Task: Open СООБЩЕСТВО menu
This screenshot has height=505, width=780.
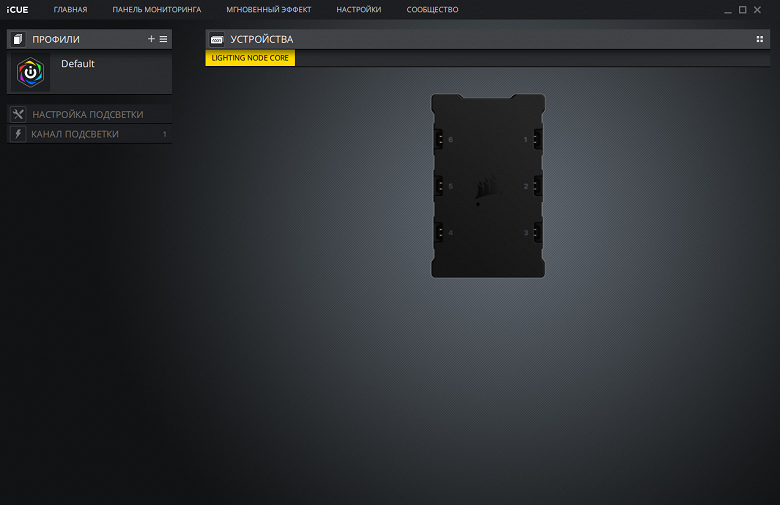Action: 432,9
